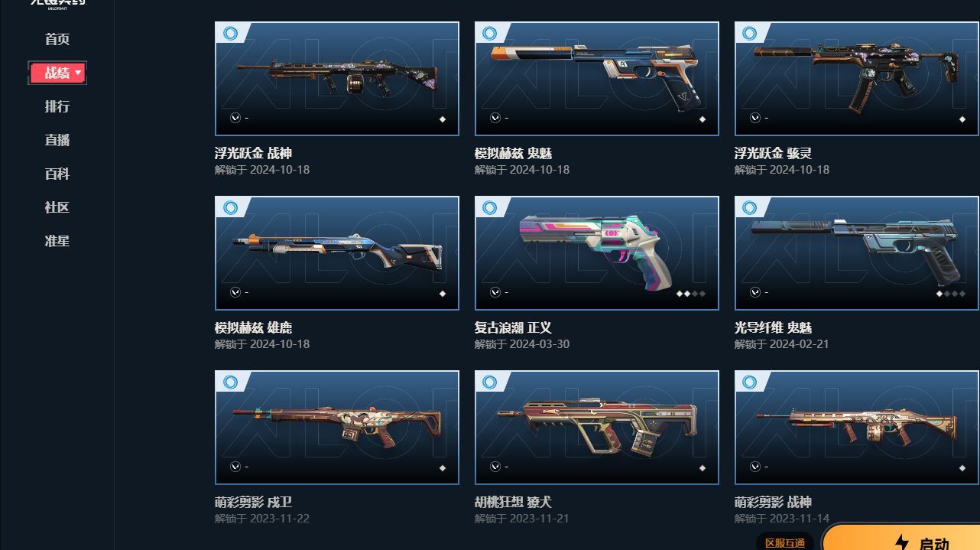Expand the 战绩 dropdown arrow in sidebar
This screenshot has width=980, height=550.
click(78, 73)
